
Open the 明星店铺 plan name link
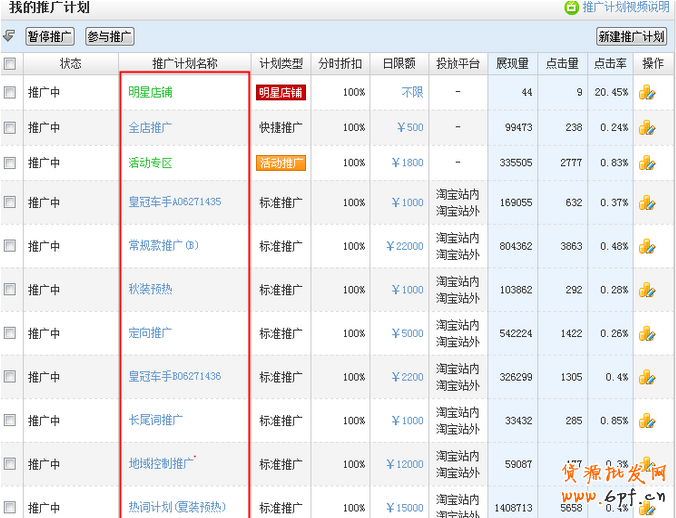tap(150, 92)
